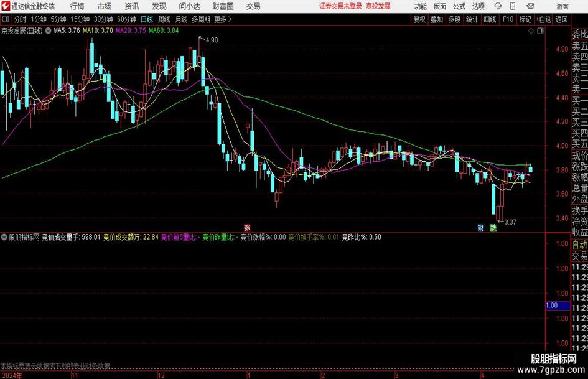Viewport: 588px width, 379px height.
Task: Click the 标记 mark button
Action: (x=525, y=19)
